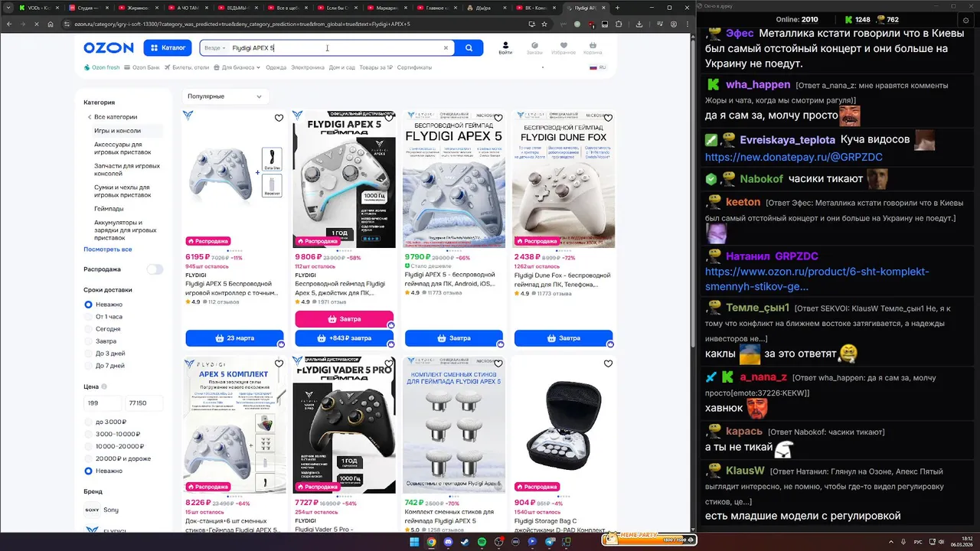Screen dimensions: 980x551
Task: Open the Везде search scope dropdown
Action: tap(215, 47)
